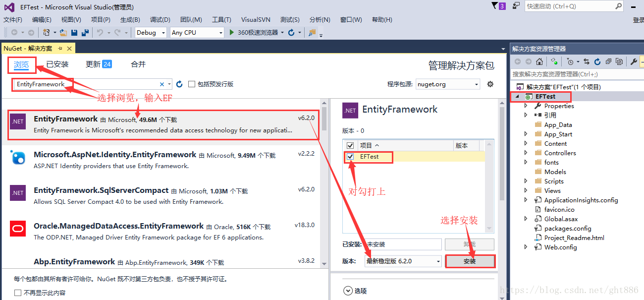The width and height of the screenshot is (644, 300).
Task: Click the New Project toolbar icon
Action: coord(47,32)
